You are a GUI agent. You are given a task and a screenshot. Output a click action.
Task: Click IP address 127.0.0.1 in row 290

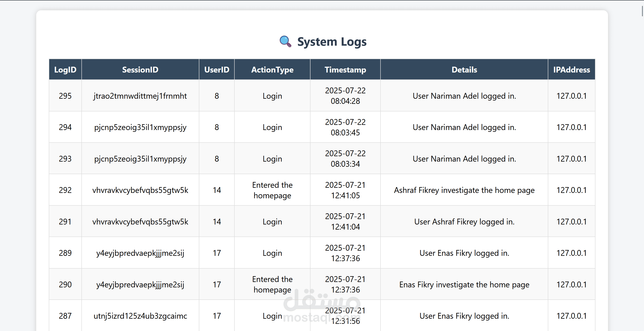[x=572, y=284]
